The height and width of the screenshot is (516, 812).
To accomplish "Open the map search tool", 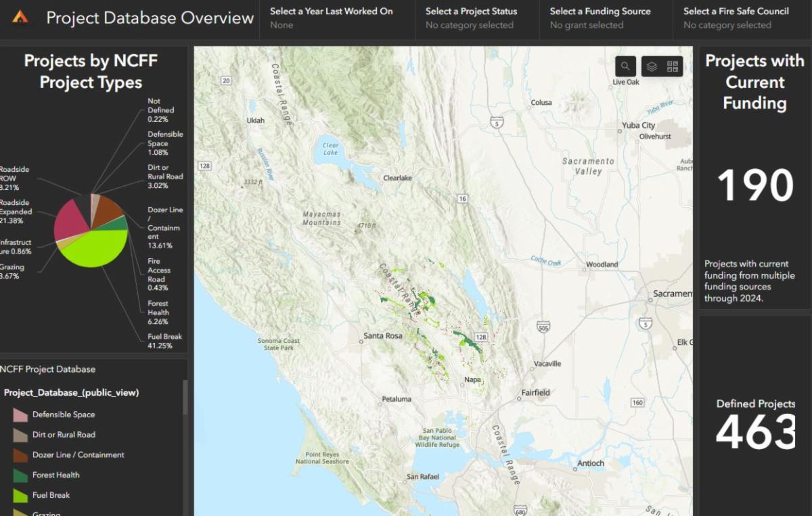I will click(625, 66).
